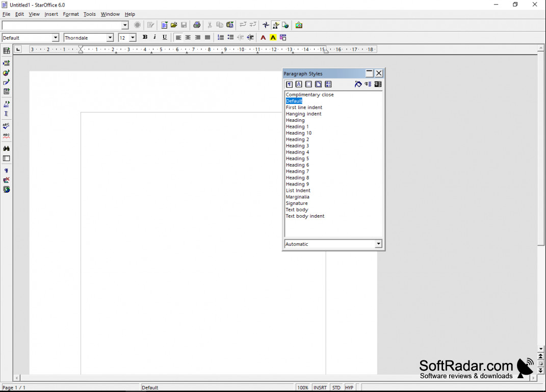Toggle Italic formatting

coord(154,37)
